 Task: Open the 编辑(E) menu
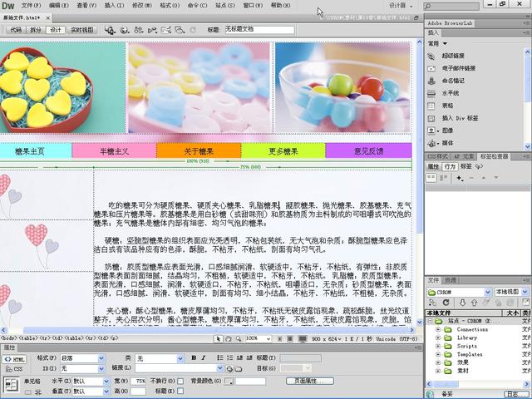pyautogui.click(x=59, y=6)
